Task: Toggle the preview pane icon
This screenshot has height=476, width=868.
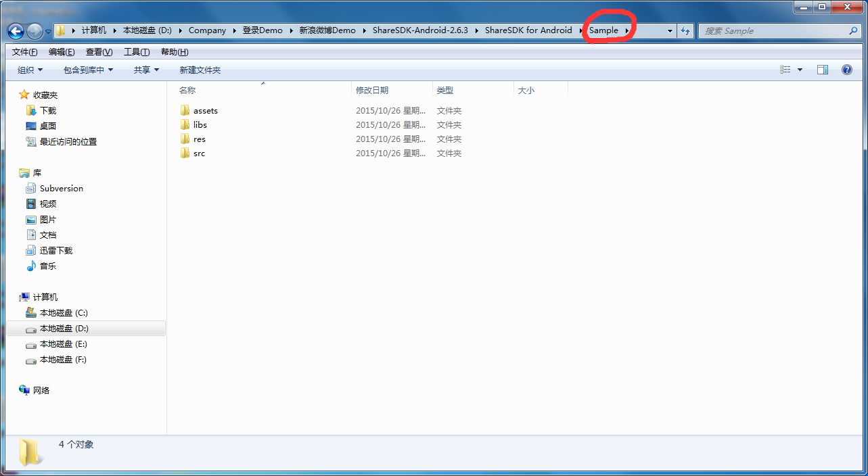Action: tap(823, 70)
